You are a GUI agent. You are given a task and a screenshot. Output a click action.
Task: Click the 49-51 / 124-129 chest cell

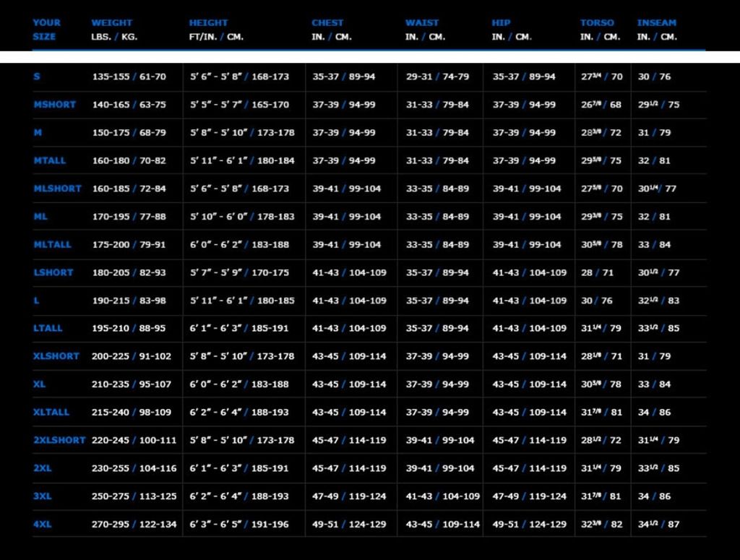click(349, 524)
